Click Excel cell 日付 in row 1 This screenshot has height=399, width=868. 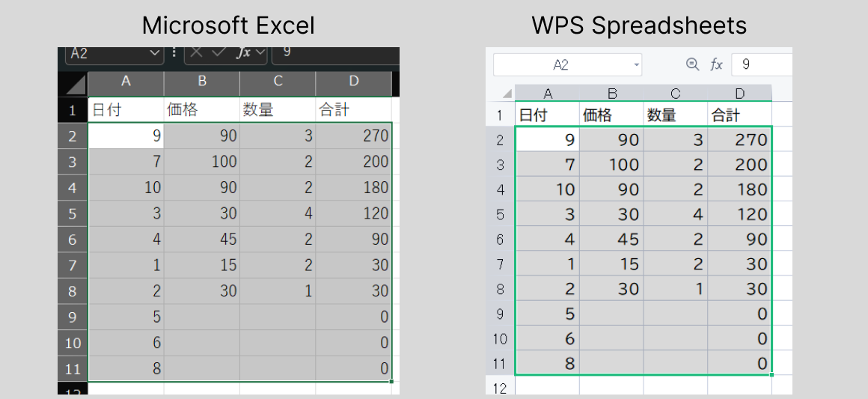(x=126, y=110)
